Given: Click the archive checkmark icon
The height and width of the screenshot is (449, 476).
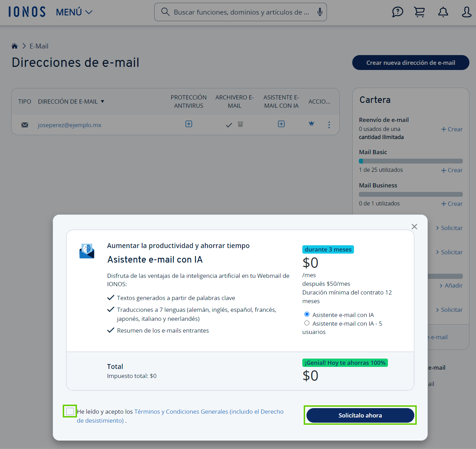Looking at the screenshot, I should (x=229, y=125).
